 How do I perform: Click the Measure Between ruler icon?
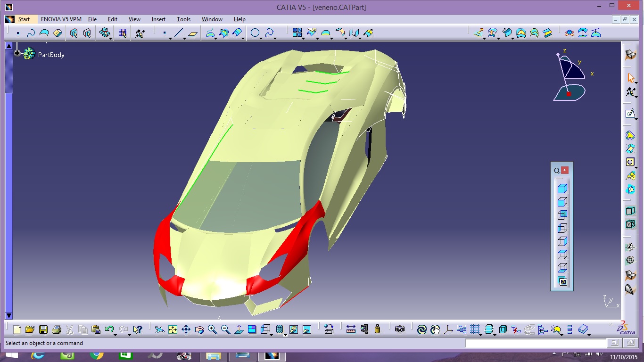351,329
